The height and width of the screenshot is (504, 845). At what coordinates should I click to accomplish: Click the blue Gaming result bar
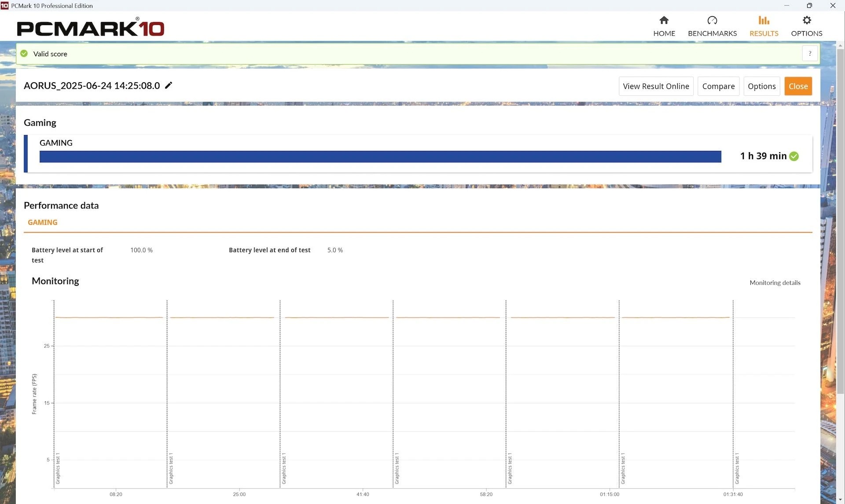point(380,157)
